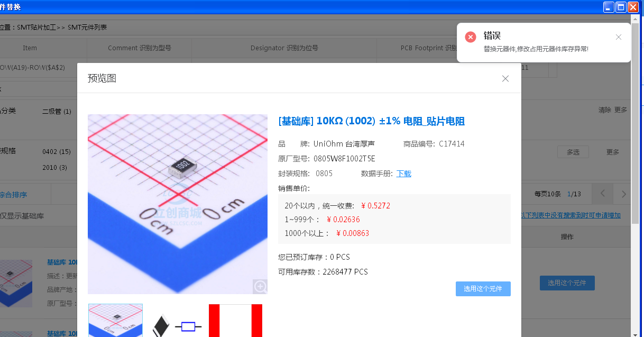Image resolution: width=644 pixels, height=337 pixels.
Task: Download the datasheet via 下载 link
Action: [404, 174]
